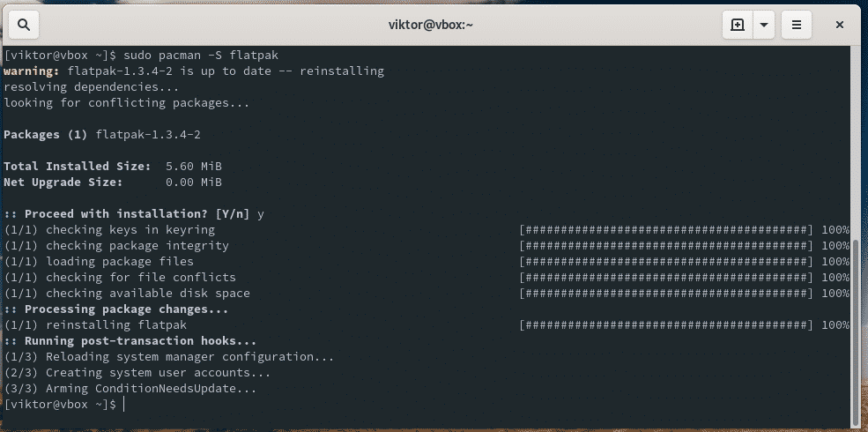Click the cursor at the last prompt

124,404
